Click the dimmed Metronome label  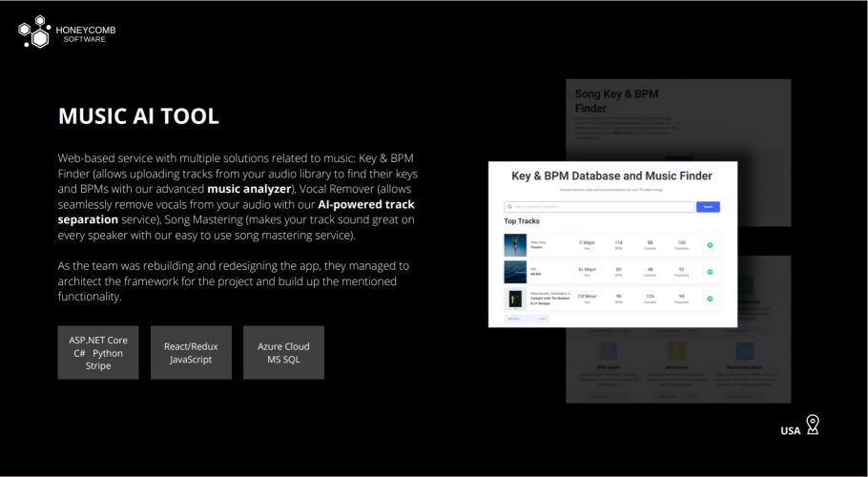click(x=676, y=367)
